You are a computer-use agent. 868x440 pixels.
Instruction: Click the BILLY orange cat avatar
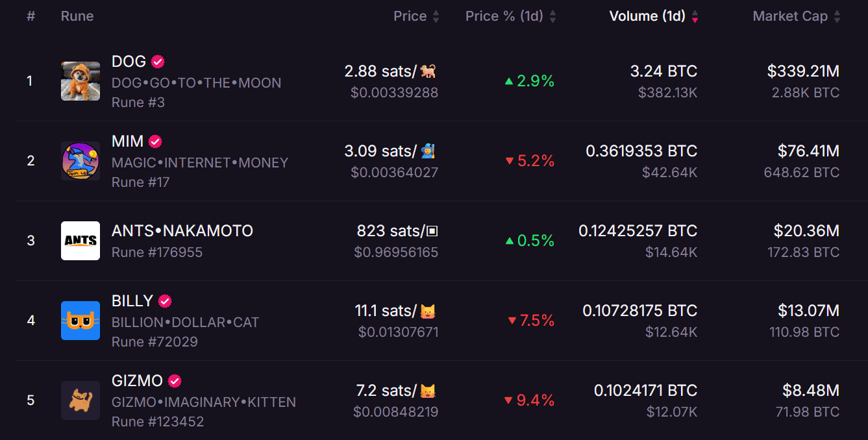[81, 321]
